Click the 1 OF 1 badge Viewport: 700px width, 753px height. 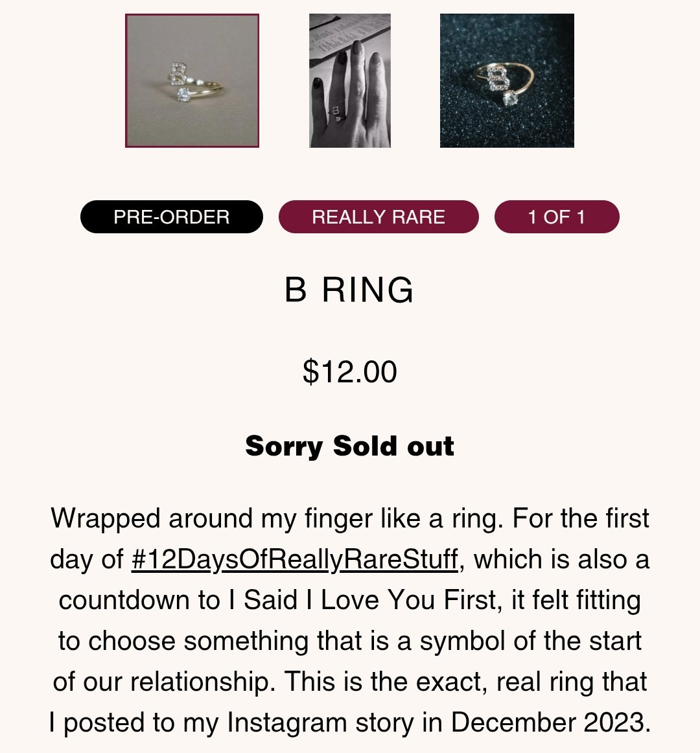click(x=557, y=217)
